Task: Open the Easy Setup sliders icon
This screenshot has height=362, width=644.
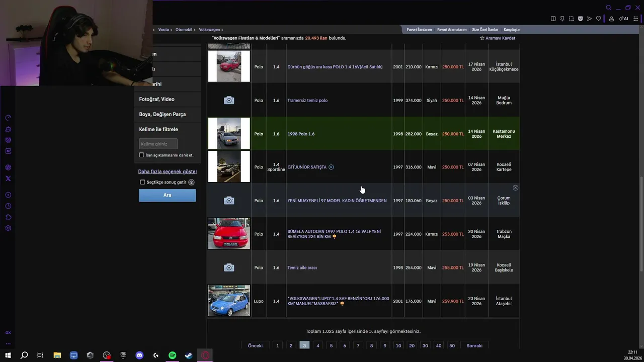Action: [636, 19]
